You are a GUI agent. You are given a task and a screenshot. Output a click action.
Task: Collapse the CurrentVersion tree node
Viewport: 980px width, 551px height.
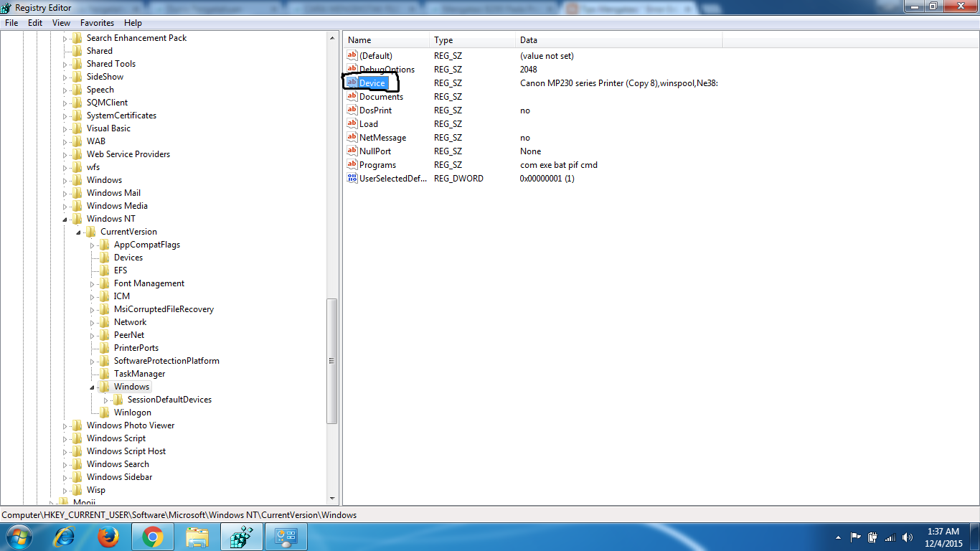[x=78, y=232]
